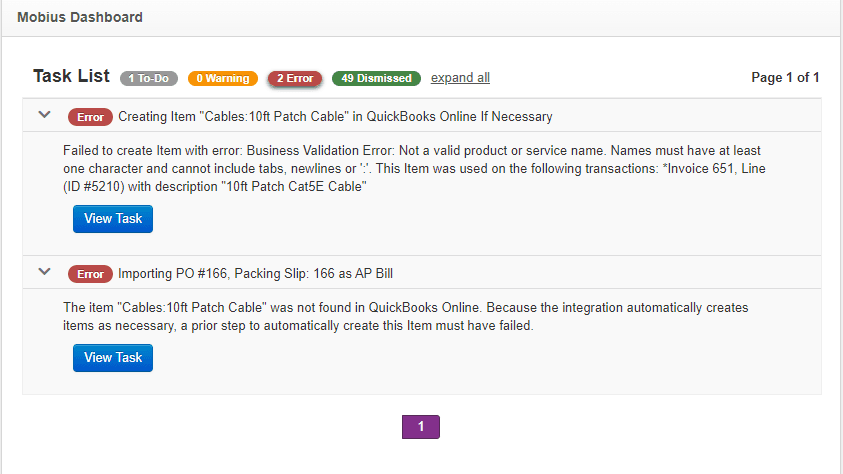Click the Mobius Dashboard header title
The width and height of the screenshot is (843, 474).
80,17
